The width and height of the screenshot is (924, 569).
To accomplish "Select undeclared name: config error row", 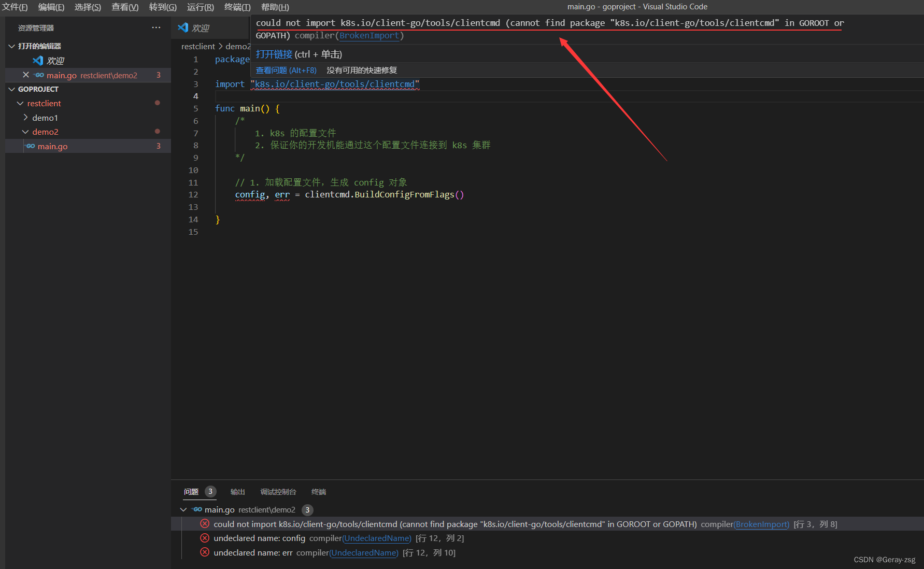I will pyautogui.click(x=547, y=538).
